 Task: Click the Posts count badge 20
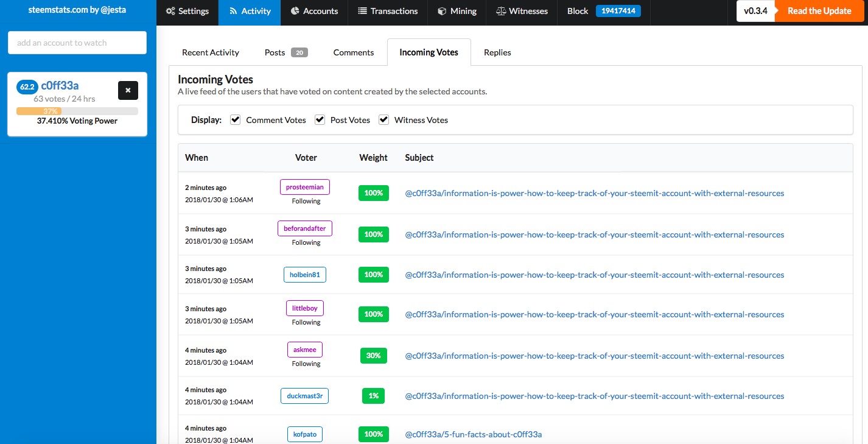(299, 53)
